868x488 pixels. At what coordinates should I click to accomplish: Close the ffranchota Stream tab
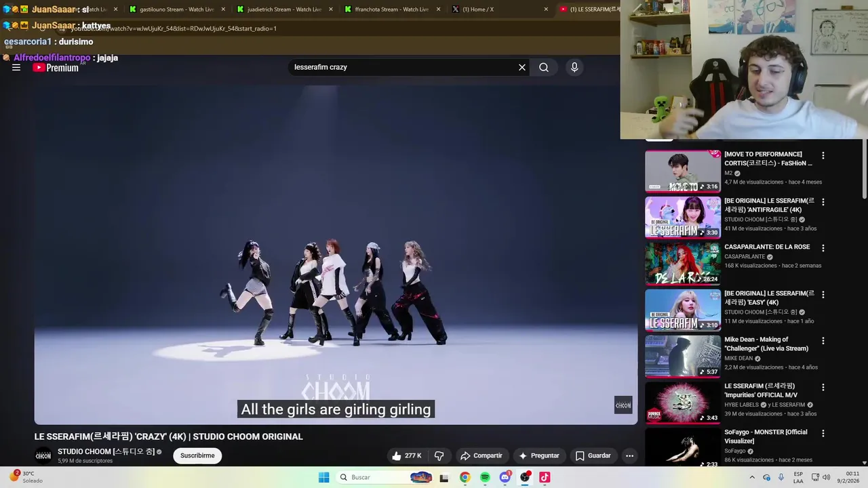[438, 9]
